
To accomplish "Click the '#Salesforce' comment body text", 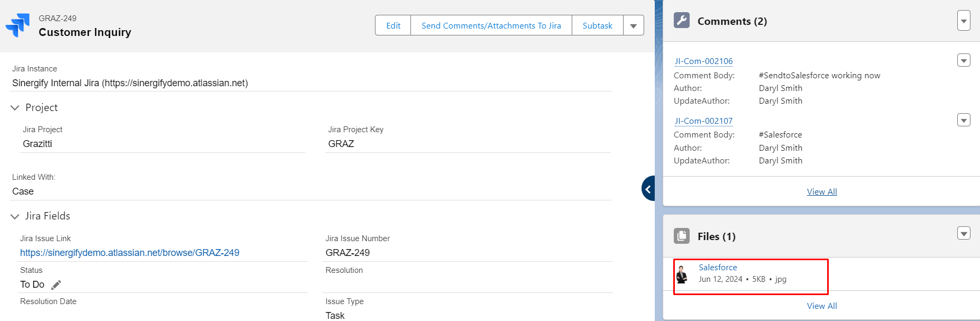I will [780, 135].
